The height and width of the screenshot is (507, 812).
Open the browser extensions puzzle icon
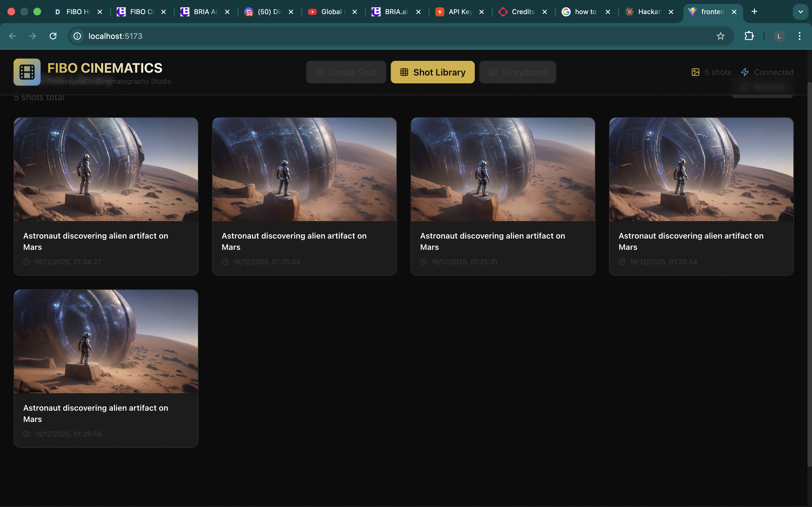[x=749, y=36]
